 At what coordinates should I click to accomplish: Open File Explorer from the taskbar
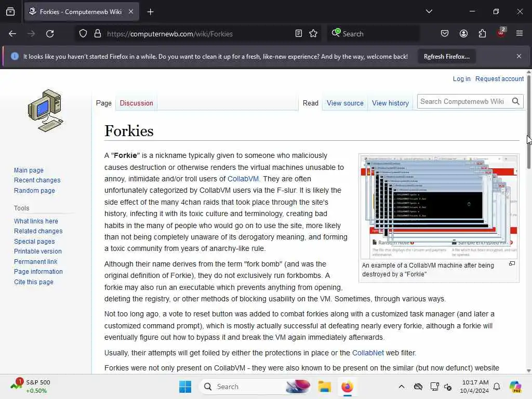pos(324,387)
